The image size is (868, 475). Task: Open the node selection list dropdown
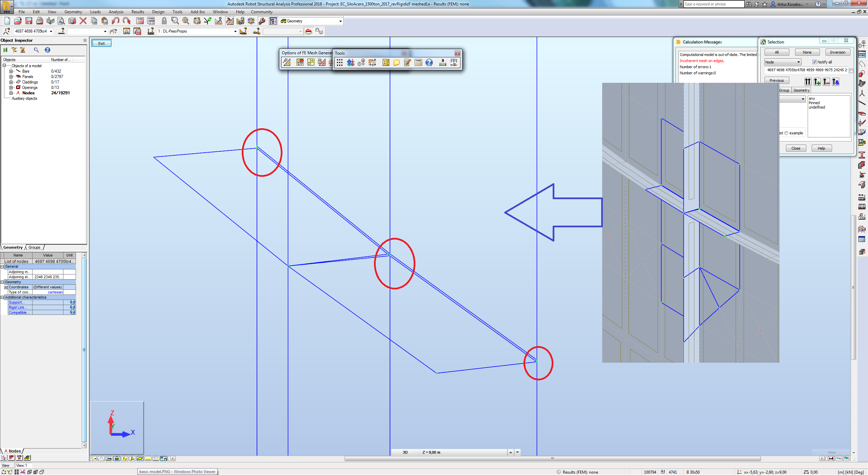point(51,31)
